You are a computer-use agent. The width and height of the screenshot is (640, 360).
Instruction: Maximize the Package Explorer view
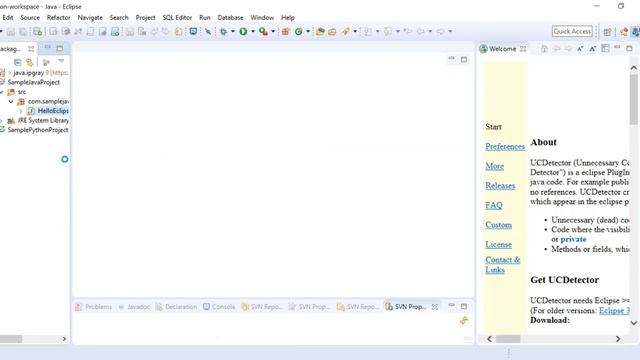coord(60,48)
